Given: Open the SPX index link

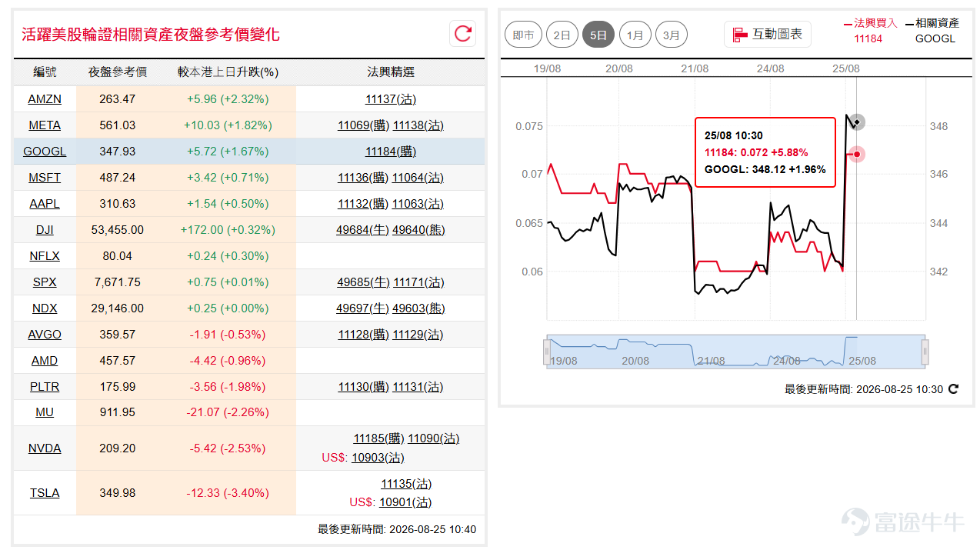Looking at the screenshot, I should [x=45, y=282].
